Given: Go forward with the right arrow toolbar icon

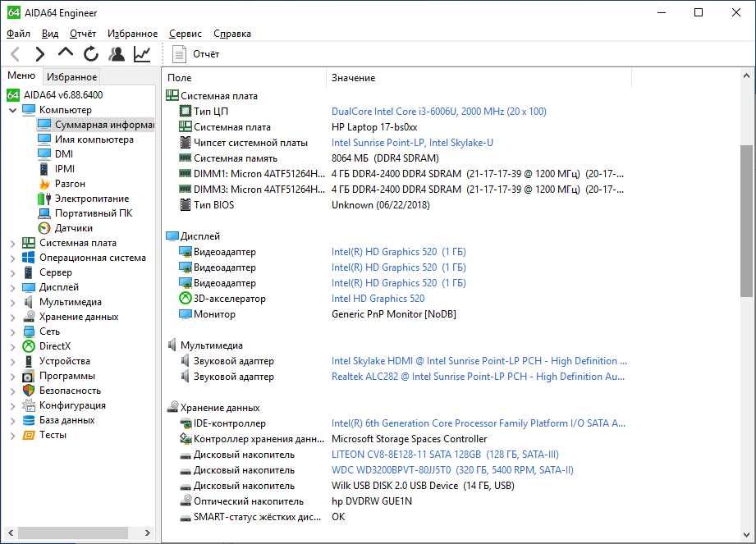Looking at the screenshot, I should click(40, 54).
